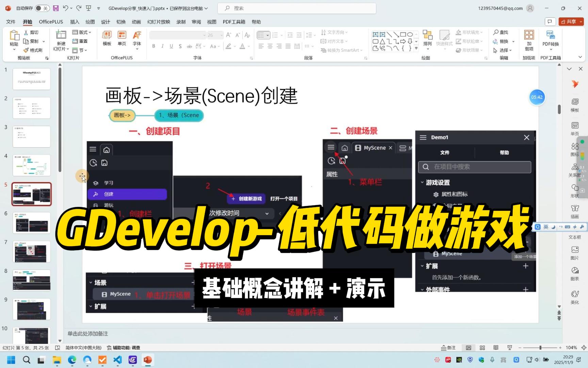The image size is (588, 368).
Task: Open text highlight color picker
Action: click(x=228, y=46)
